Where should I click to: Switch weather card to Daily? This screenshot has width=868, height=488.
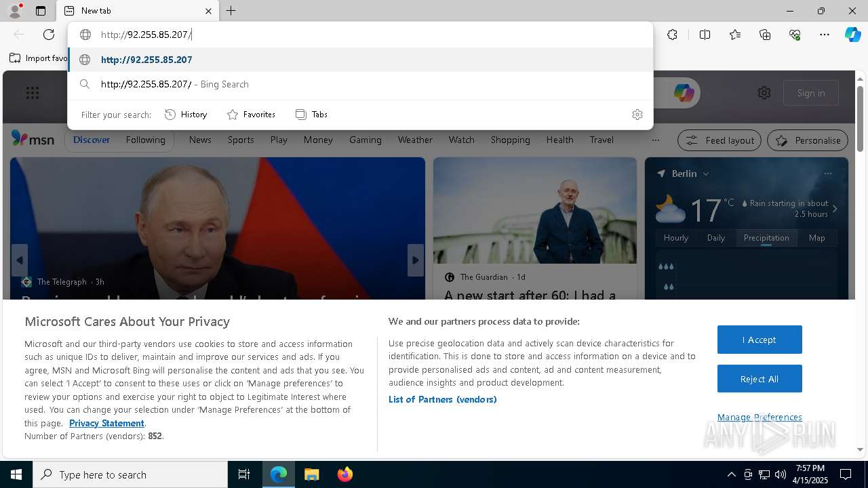716,238
